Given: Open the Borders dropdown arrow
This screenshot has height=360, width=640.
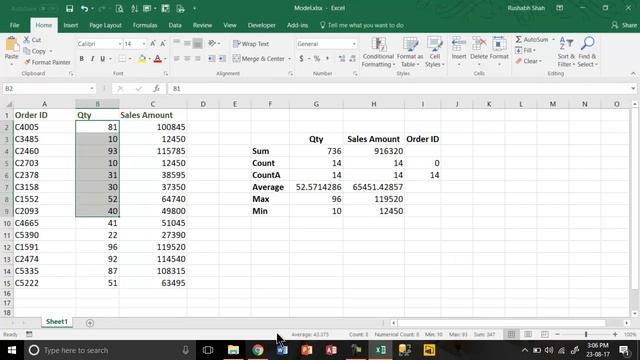Looking at the screenshot, I should [130, 59].
